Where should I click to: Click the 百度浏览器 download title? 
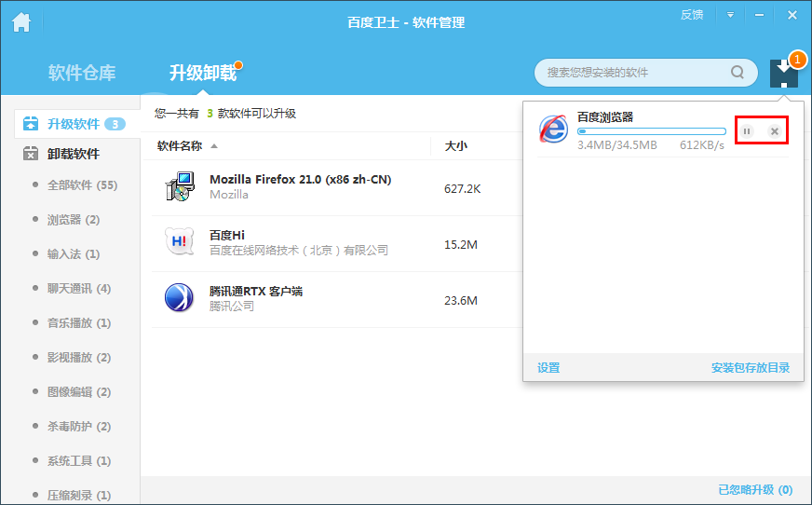pos(605,117)
